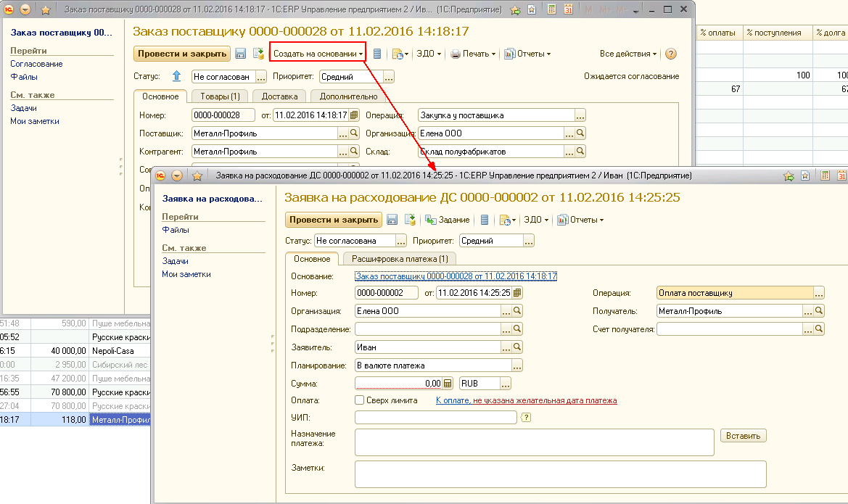Open Отчеты dropdown in supplier order
The image size is (848, 504).
[527, 54]
